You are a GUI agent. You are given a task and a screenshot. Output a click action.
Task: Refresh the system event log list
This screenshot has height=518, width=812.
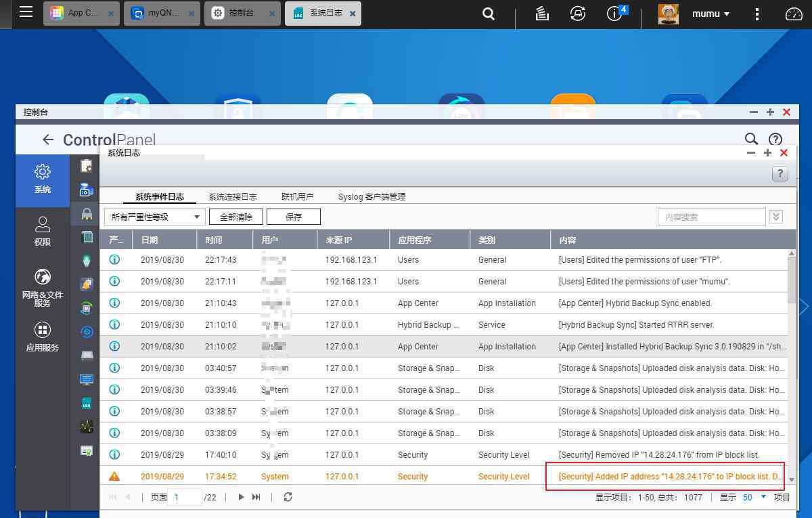[x=288, y=497]
